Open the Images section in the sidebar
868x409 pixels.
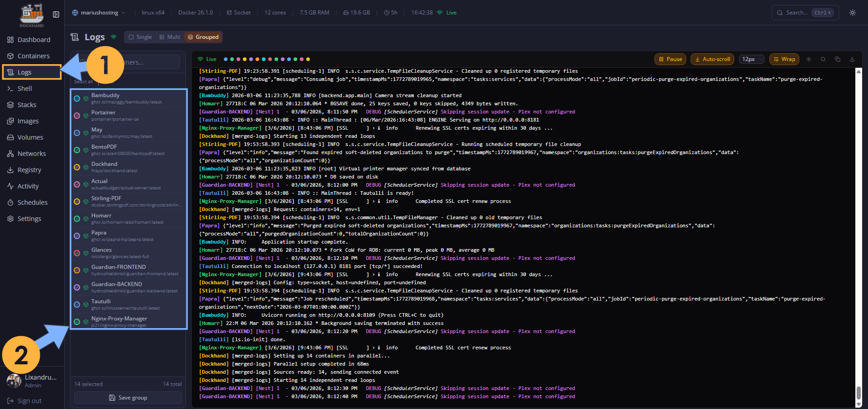click(x=28, y=121)
